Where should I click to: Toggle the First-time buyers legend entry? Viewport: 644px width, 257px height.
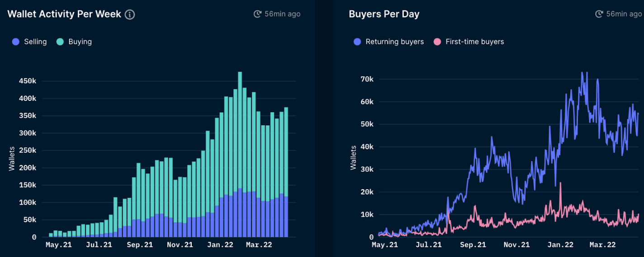click(x=474, y=42)
